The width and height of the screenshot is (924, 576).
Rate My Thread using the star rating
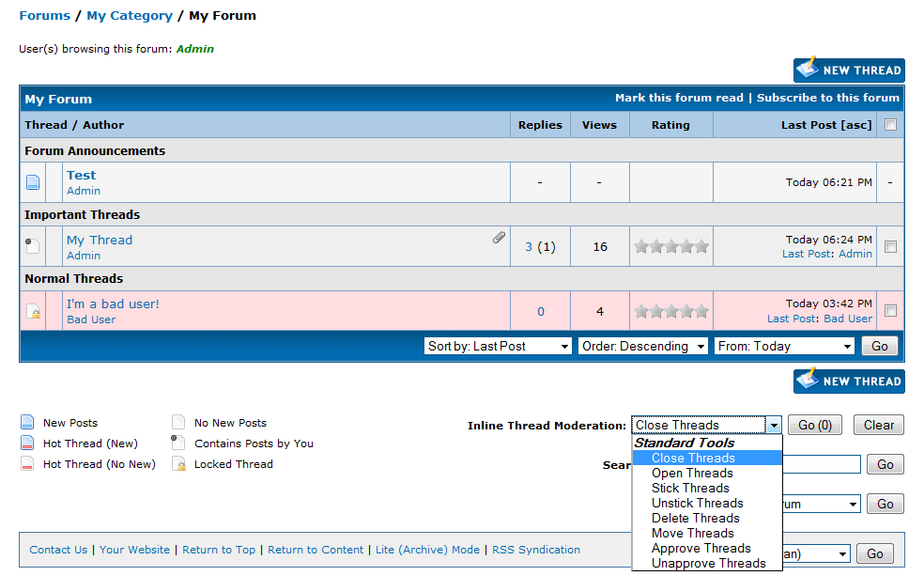[x=671, y=247]
